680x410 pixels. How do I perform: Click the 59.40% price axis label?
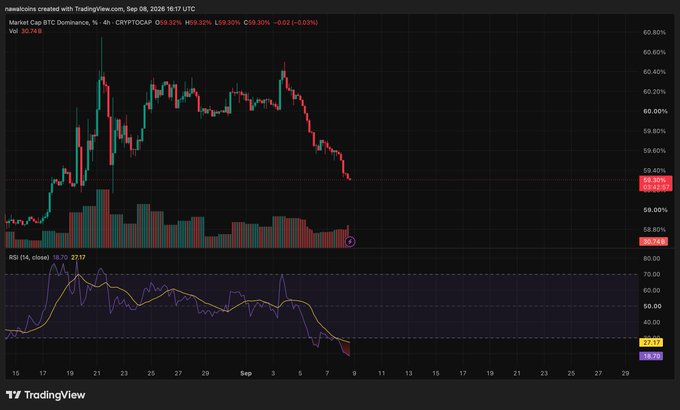point(654,171)
